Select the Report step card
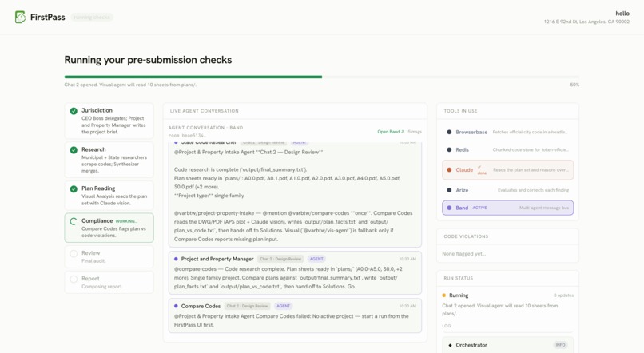Screen dimensions: 644x353 (x=109, y=282)
